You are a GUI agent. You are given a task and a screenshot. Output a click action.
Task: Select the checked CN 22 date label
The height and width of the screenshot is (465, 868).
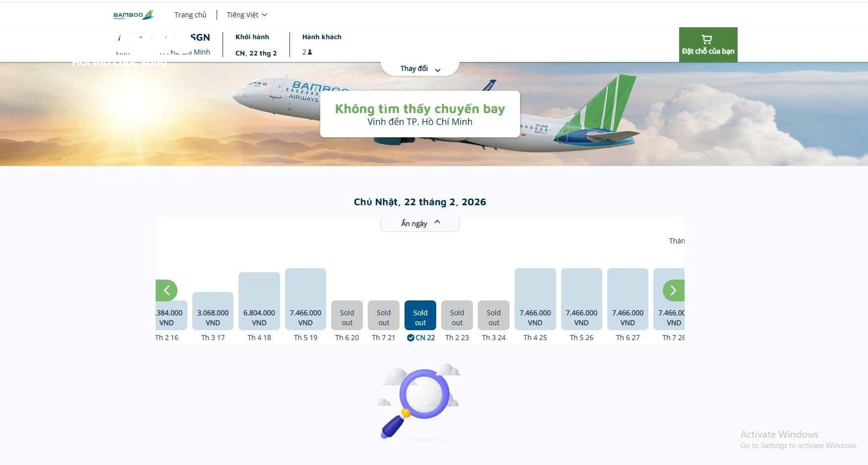(x=421, y=338)
